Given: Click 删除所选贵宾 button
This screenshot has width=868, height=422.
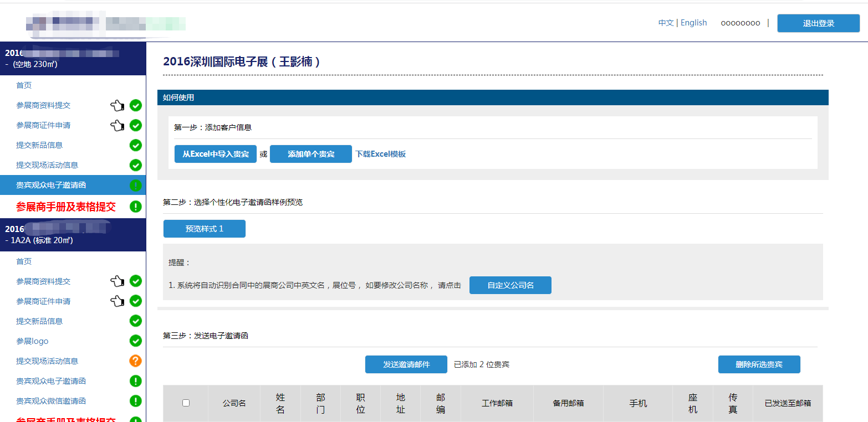Looking at the screenshot, I should tap(759, 364).
